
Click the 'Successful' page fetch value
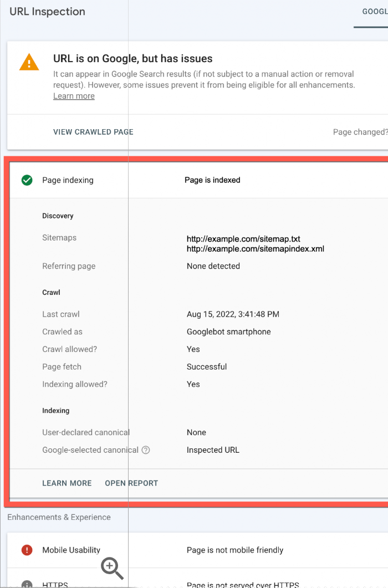(207, 367)
